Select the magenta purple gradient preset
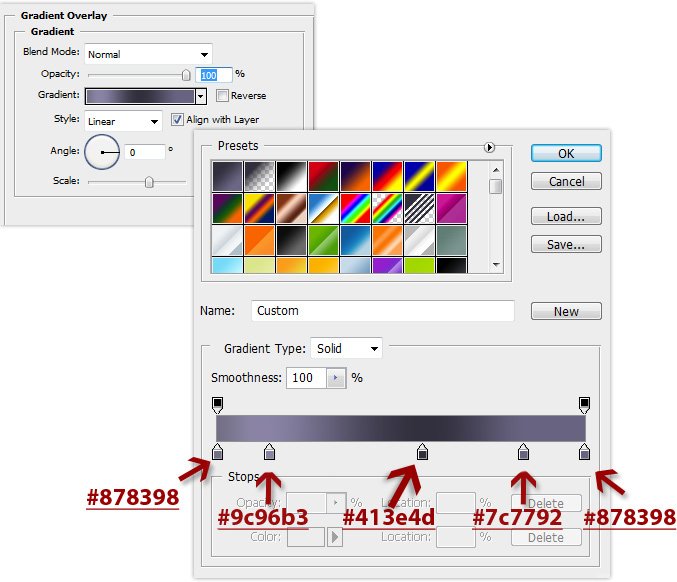Image resolution: width=677 pixels, height=582 pixels. (452, 208)
